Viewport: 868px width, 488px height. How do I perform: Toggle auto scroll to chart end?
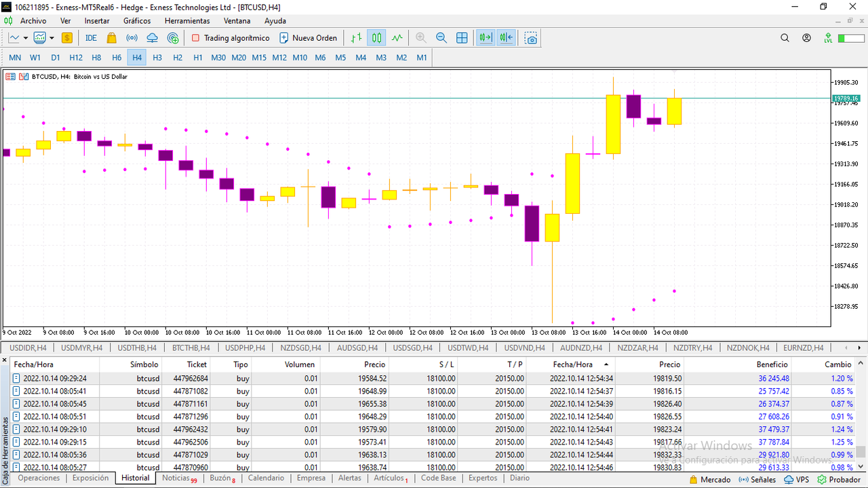pos(485,38)
